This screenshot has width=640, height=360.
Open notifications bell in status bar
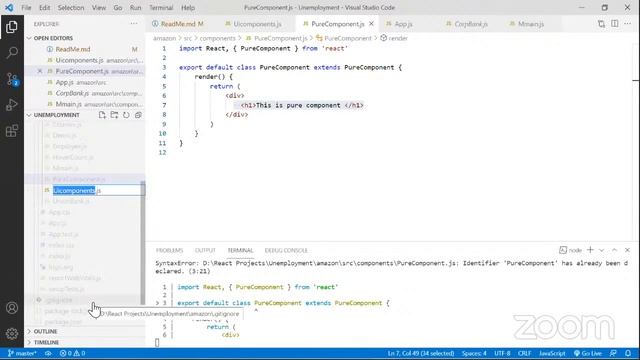coord(628,353)
